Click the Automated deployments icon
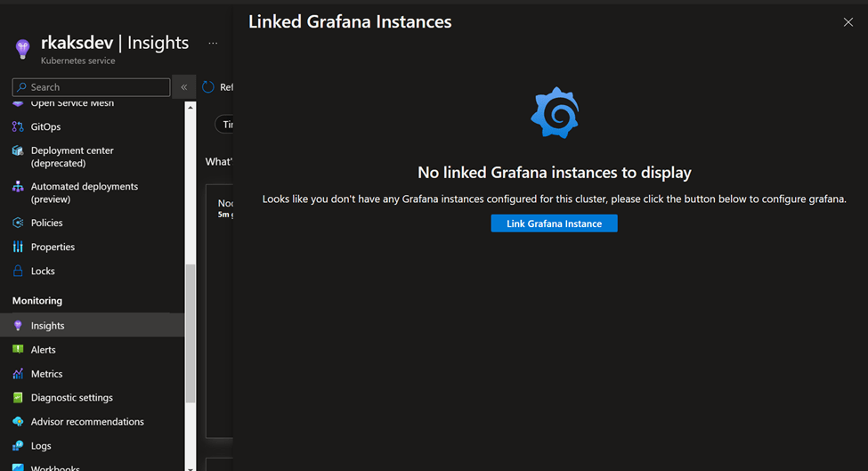868x471 pixels. (x=18, y=187)
